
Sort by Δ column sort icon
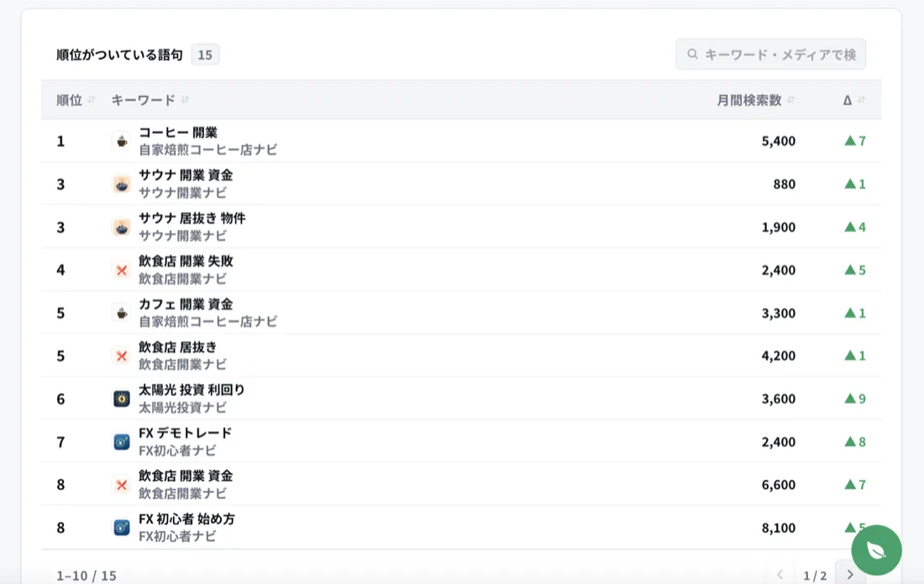coord(861,100)
